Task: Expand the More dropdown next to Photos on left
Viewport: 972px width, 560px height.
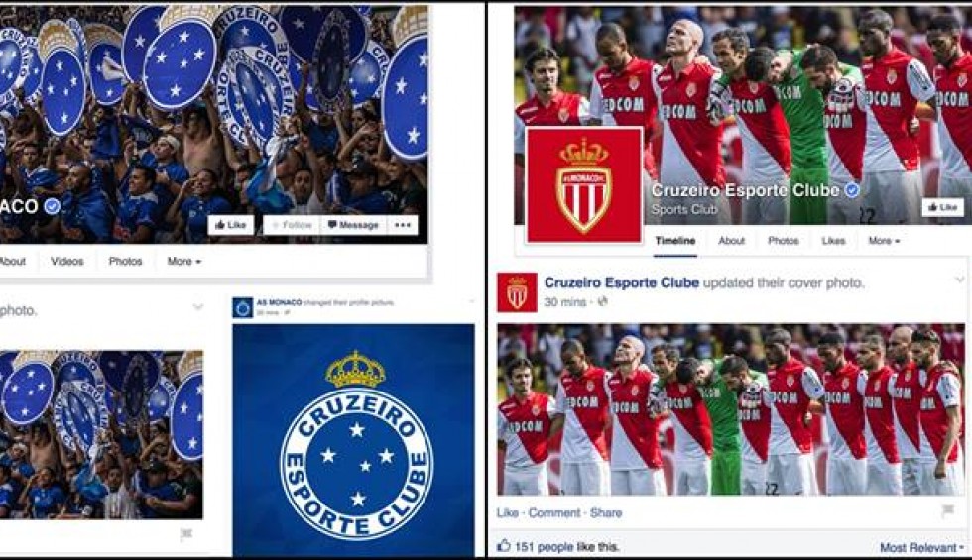Action: 184,262
